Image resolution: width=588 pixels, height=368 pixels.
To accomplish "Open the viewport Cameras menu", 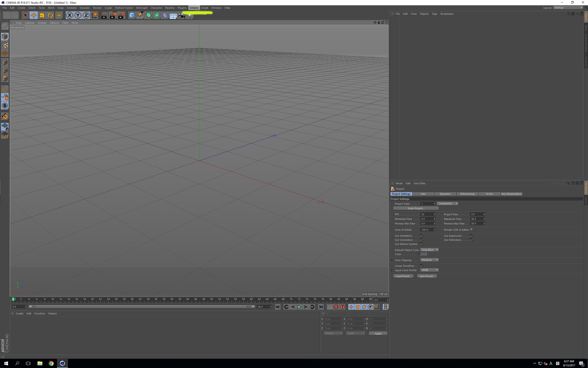I will tap(30, 23).
